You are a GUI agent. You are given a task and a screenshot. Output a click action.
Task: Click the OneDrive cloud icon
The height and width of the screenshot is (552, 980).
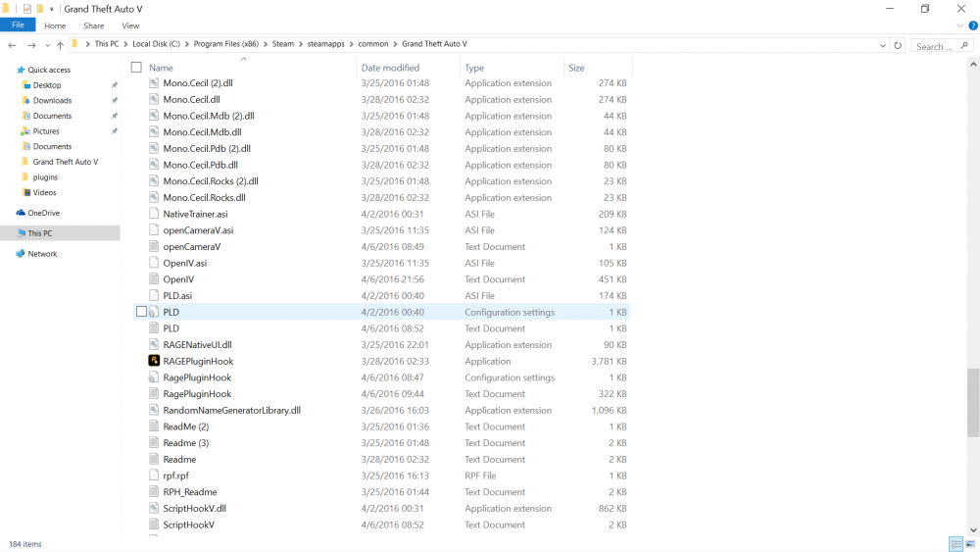click(21, 213)
